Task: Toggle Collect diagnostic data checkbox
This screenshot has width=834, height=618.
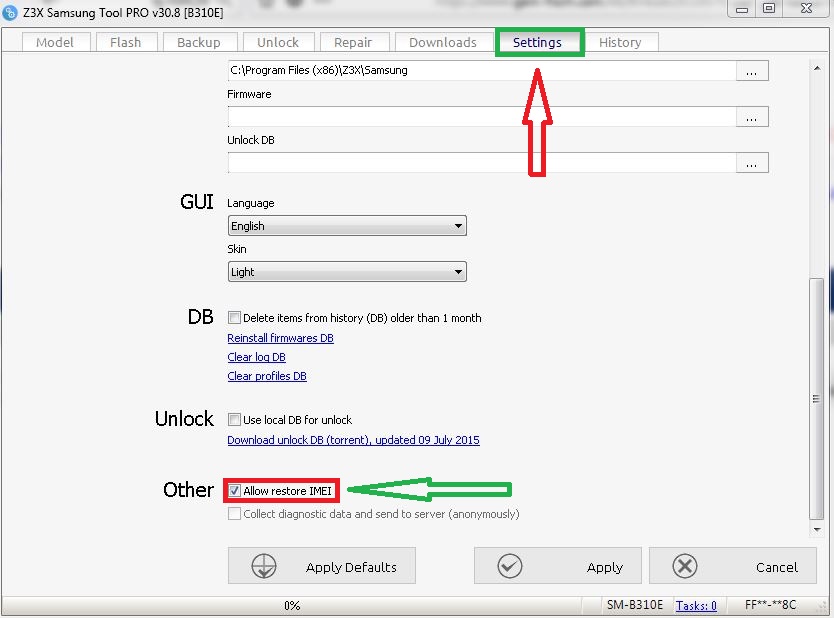Action: click(234, 514)
